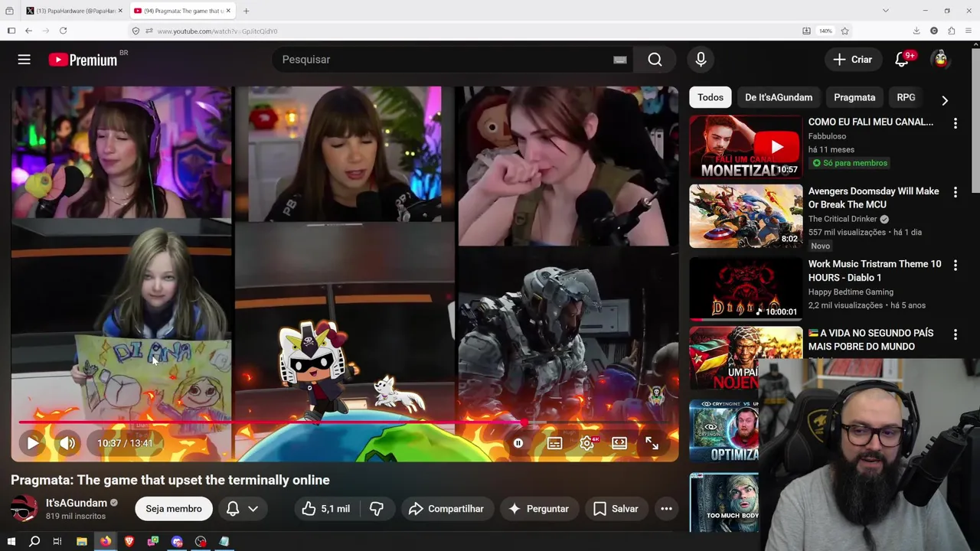Open A VIDA NO SEGUNDO PAÍS video title
The height and width of the screenshot is (551, 980).
pyautogui.click(x=871, y=340)
